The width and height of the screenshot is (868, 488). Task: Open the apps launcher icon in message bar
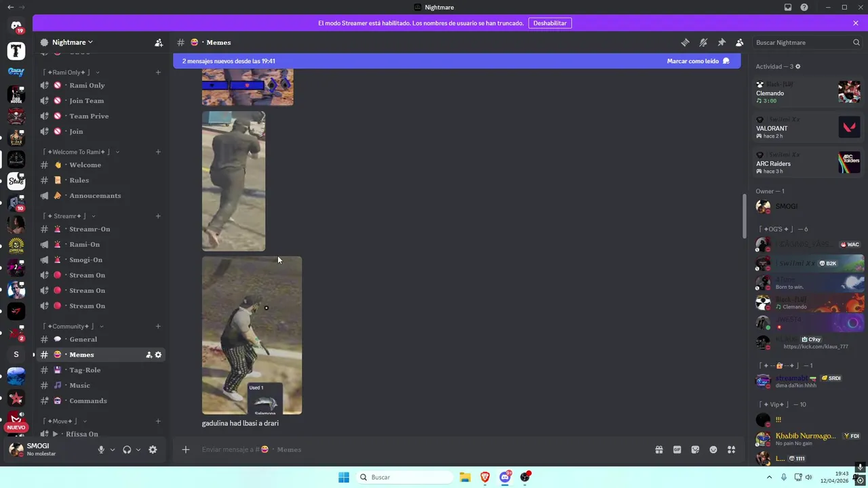click(x=731, y=449)
